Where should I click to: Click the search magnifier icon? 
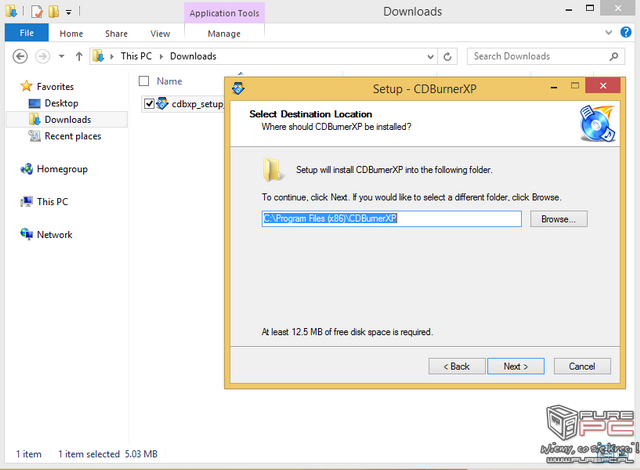(x=613, y=56)
